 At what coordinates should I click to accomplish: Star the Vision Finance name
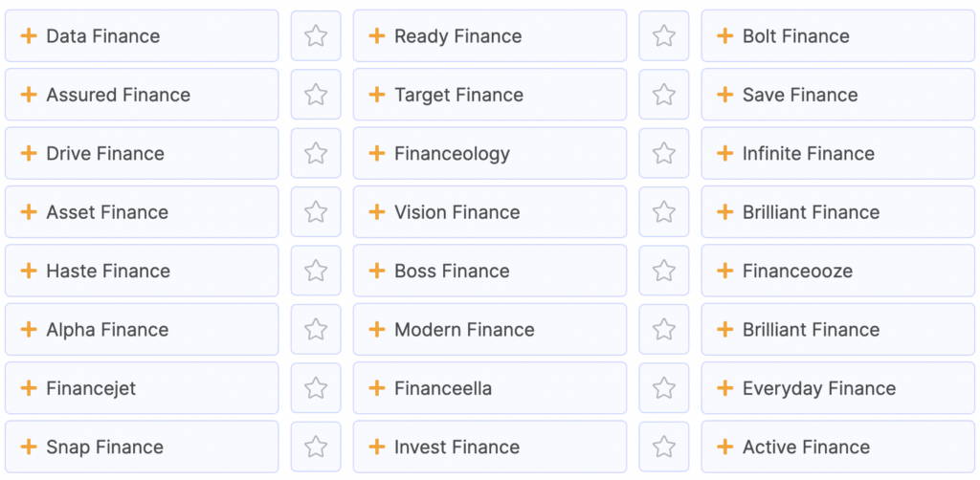pyautogui.click(x=664, y=211)
